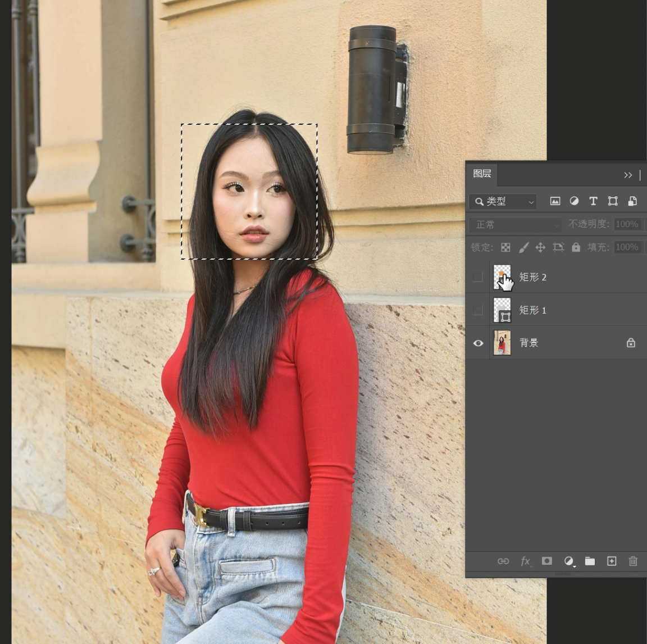Image resolution: width=647 pixels, height=644 pixels.
Task: Click the 背景 layer thumbnail
Action: click(502, 343)
